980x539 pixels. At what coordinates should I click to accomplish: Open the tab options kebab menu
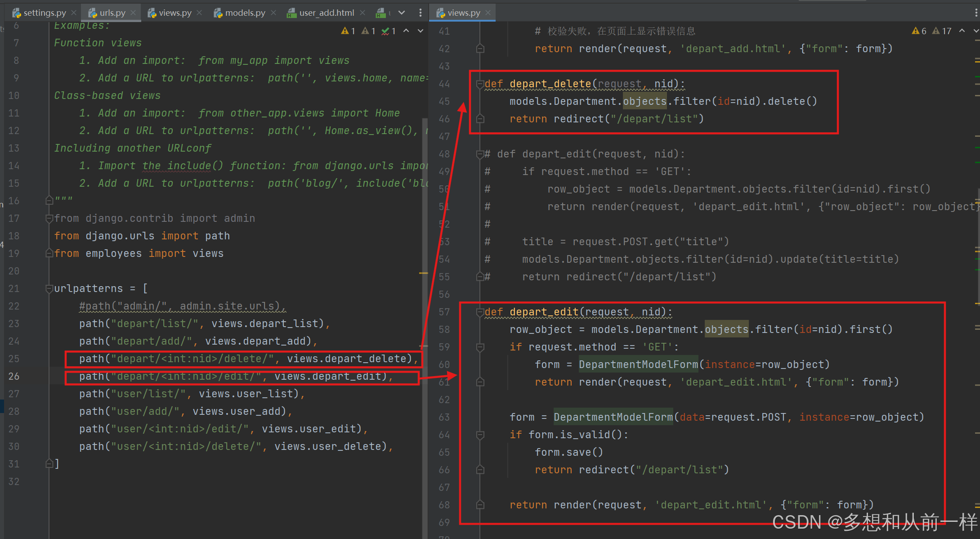coord(421,13)
